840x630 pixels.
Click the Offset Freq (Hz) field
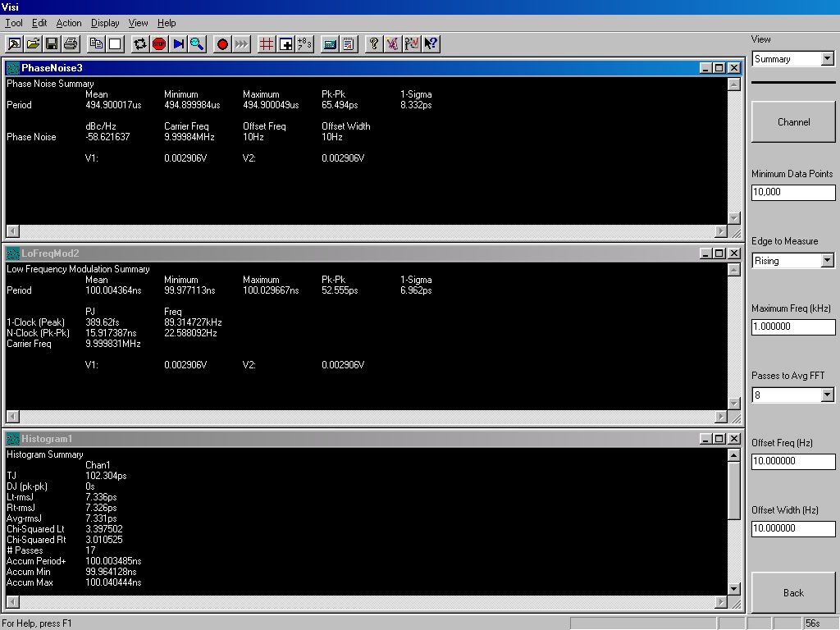793,461
